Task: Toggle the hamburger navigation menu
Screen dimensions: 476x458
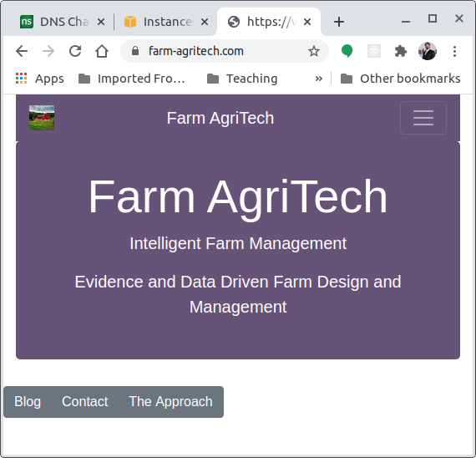Action: (423, 118)
